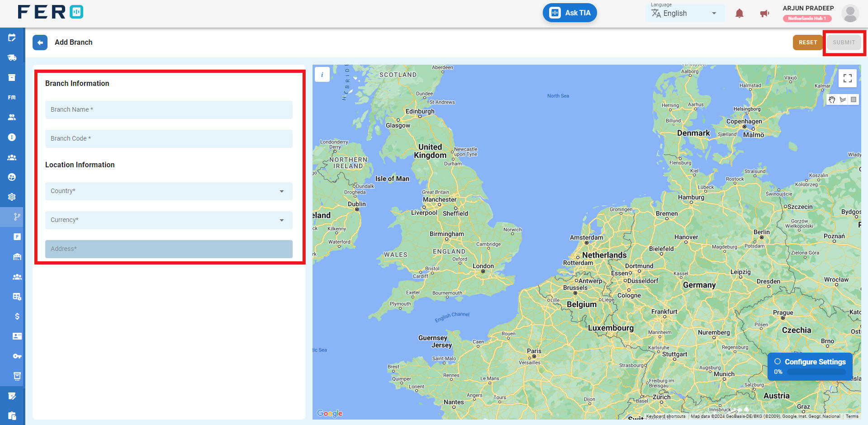
Task: Open the group icon below the warehouse icon
Action: click(x=17, y=277)
